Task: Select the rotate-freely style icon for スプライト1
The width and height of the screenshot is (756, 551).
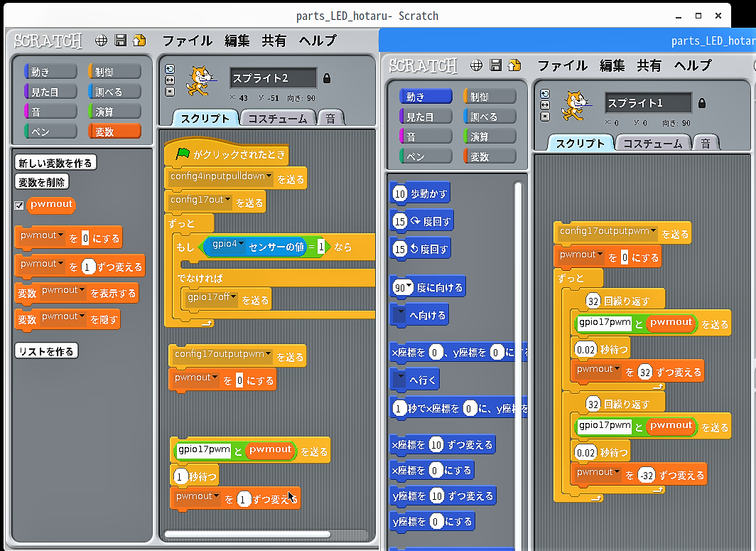Action: click(545, 94)
